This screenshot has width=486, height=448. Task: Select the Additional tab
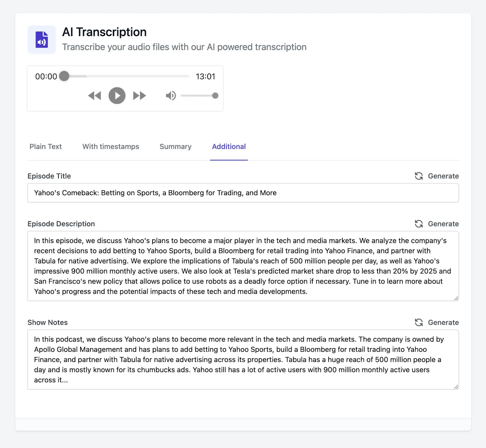coord(229,147)
